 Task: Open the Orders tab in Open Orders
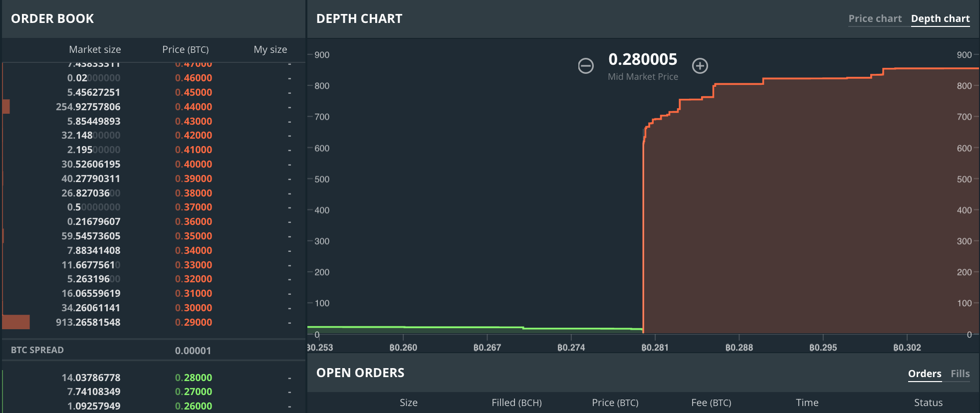click(x=925, y=374)
